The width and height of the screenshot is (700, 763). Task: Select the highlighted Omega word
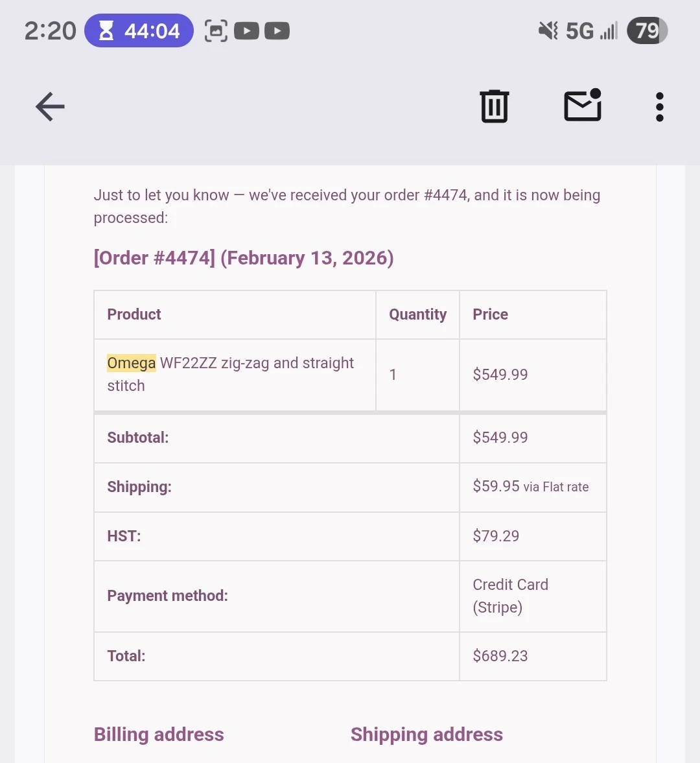click(x=132, y=363)
